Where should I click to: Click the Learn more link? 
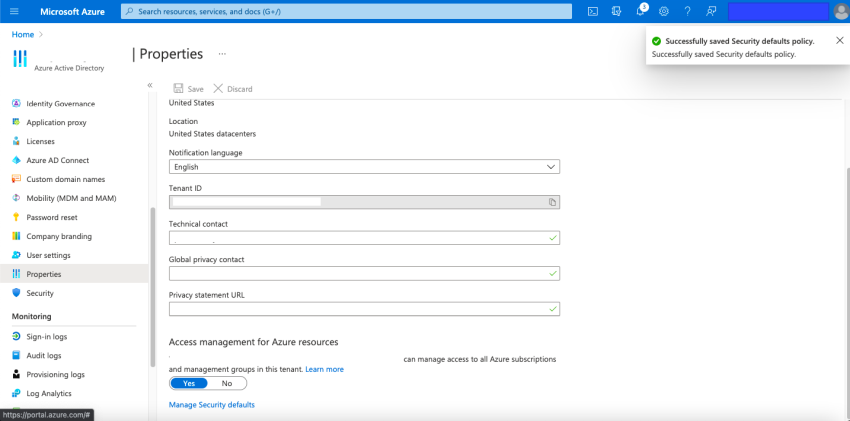point(324,369)
